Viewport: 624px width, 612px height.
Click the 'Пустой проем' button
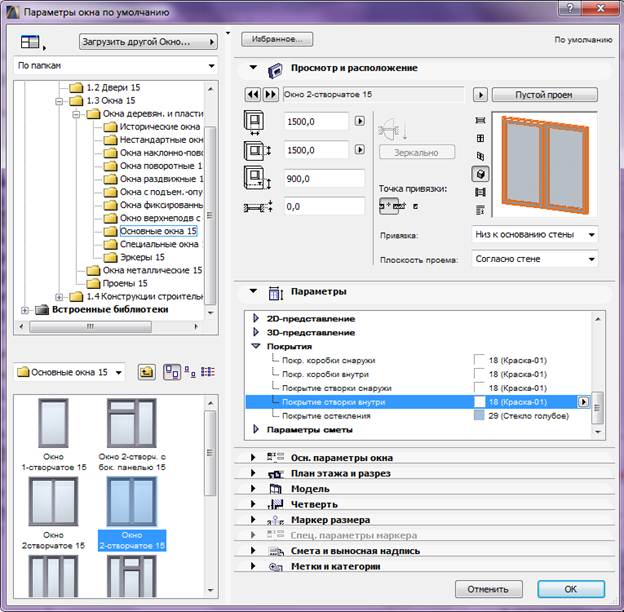544,95
